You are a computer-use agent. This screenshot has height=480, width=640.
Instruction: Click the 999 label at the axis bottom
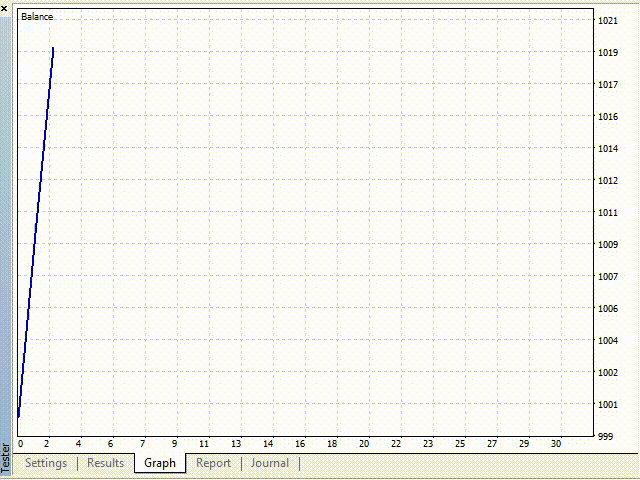[x=605, y=437]
